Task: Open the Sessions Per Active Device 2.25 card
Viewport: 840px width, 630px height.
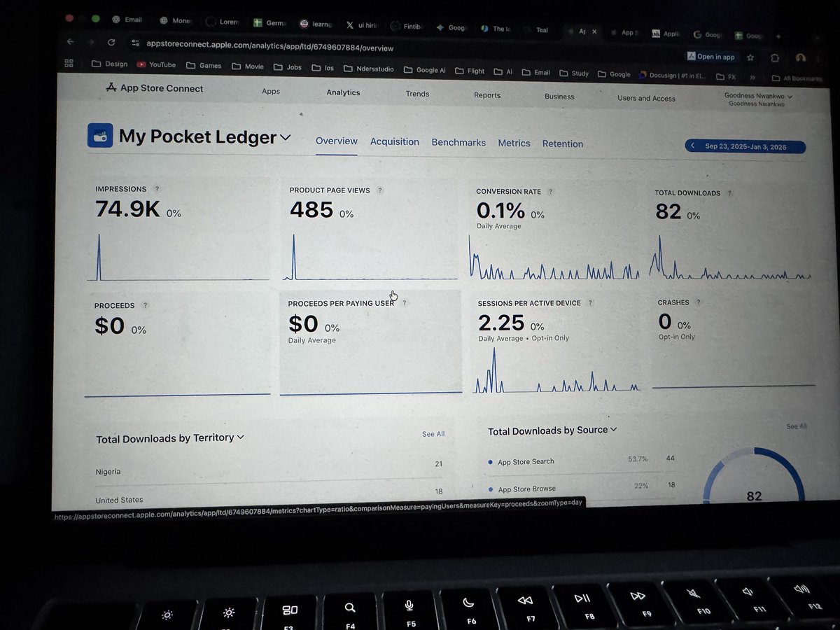Action: [557, 345]
